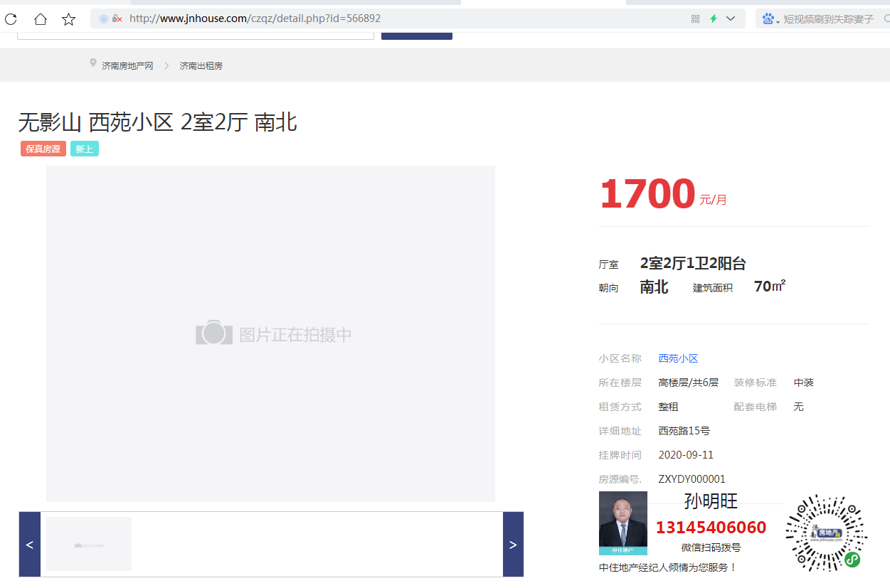The width and height of the screenshot is (890, 588).
Task: Open the 西苑小区 community link
Action: [678, 358]
